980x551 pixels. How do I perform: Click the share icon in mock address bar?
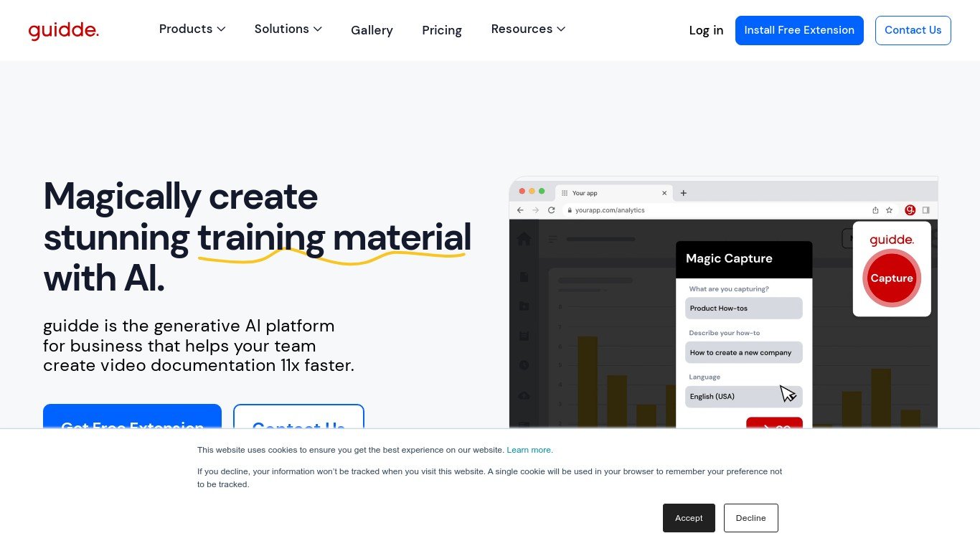click(x=875, y=210)
